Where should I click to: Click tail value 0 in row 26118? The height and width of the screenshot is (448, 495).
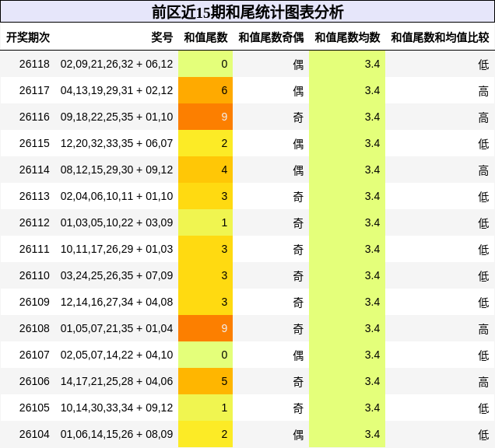[205, 64]
